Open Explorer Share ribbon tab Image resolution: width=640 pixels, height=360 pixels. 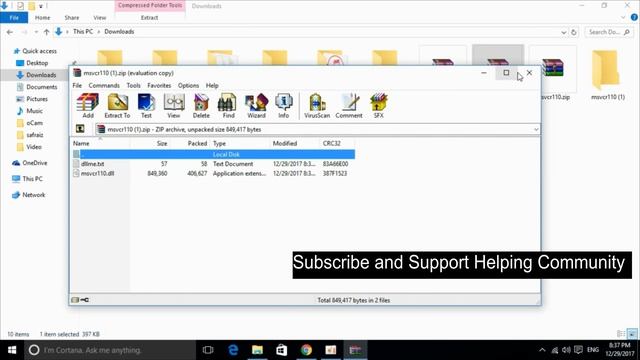pyautogui.click(x=71, y=18)
